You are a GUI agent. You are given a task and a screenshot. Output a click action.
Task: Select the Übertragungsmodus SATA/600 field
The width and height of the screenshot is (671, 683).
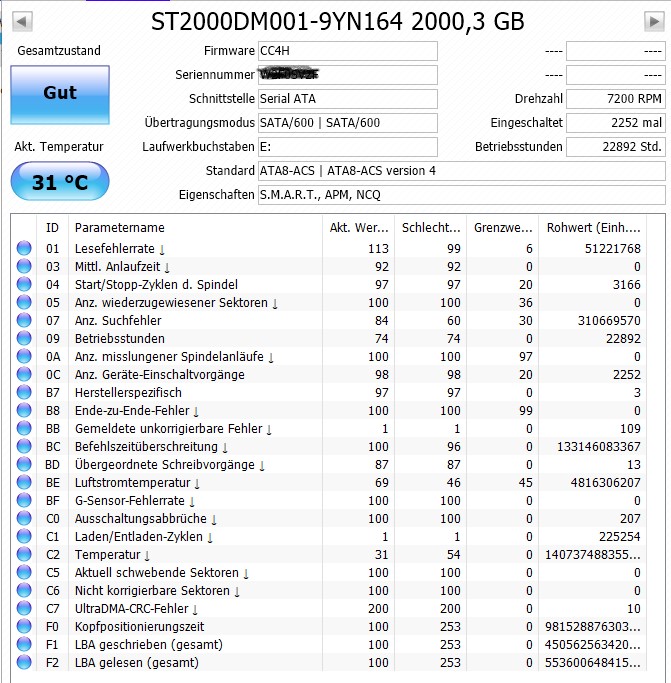(348, 123)
